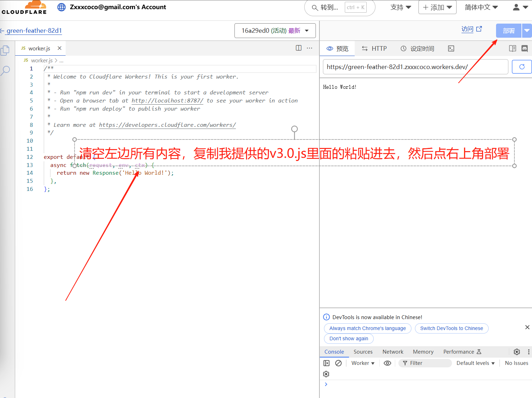This screenshot has height=398, width=532.
Task: Close the DevTools language notice
Action: click(x=527, y=327)
